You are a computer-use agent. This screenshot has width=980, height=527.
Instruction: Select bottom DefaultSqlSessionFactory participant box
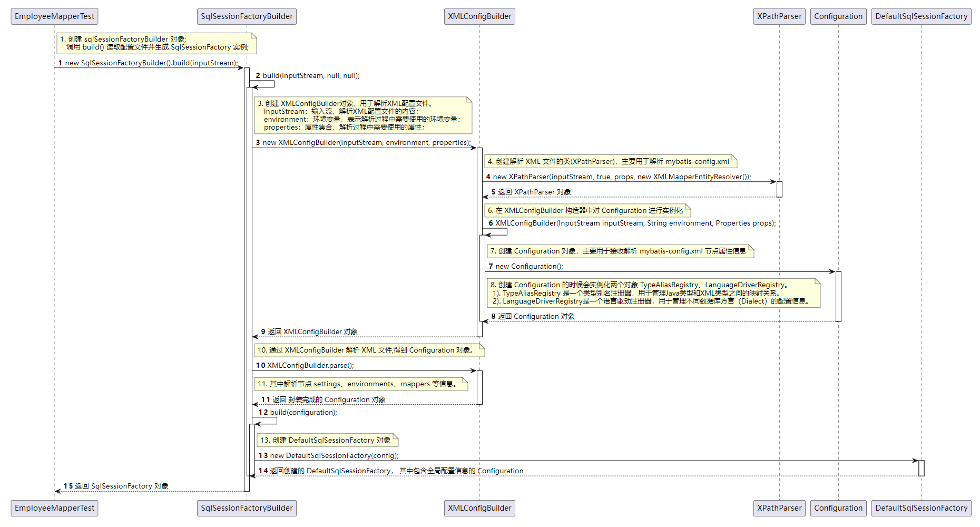pyautogui.click(x=921, y=508)
